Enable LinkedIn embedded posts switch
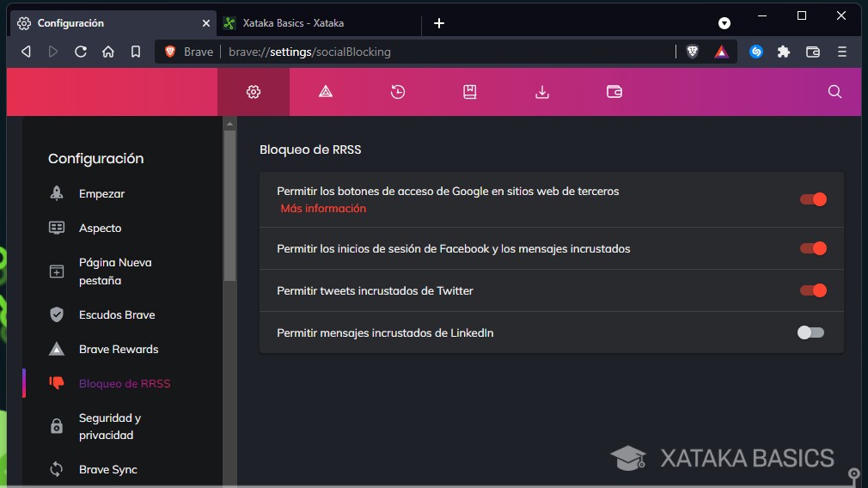The width and height of the screenshot is (868, 488). coord(810,332)
